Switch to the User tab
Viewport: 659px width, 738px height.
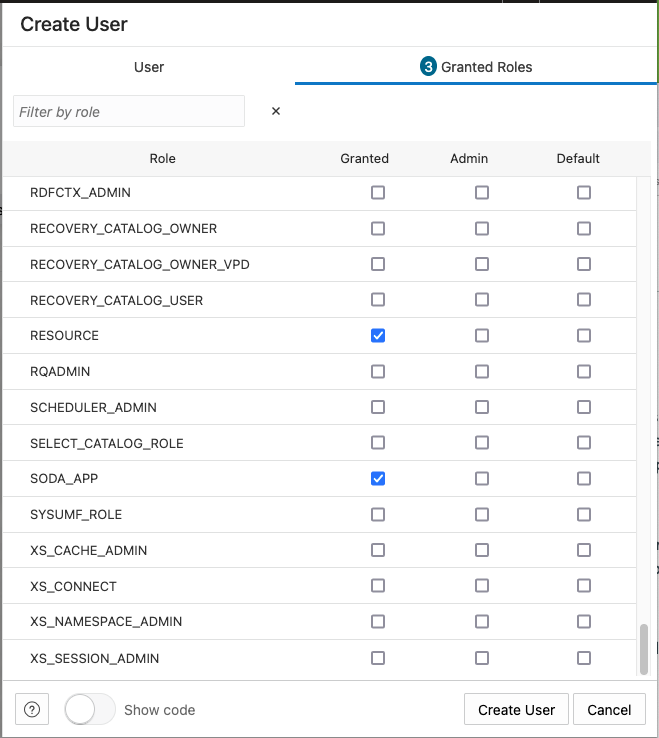pos(149,67)
